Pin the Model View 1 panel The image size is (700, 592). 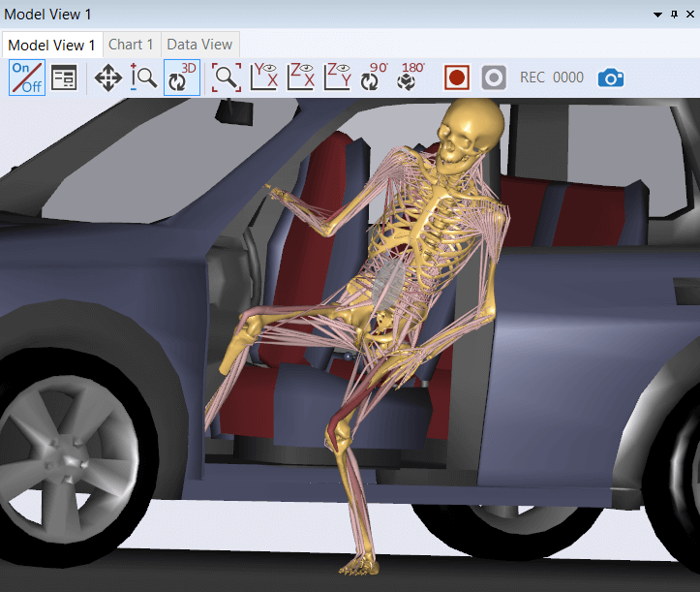click(x=674, y=15)
